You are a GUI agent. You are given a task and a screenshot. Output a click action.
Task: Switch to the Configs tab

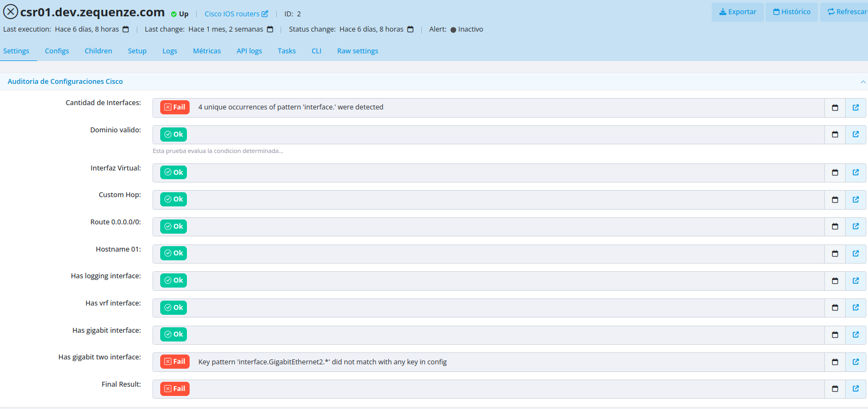pyautogui.click(x=57, y=51)
